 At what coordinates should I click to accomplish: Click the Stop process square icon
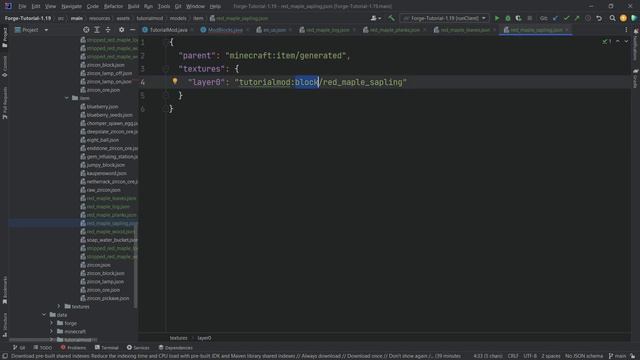coord(529,18)
